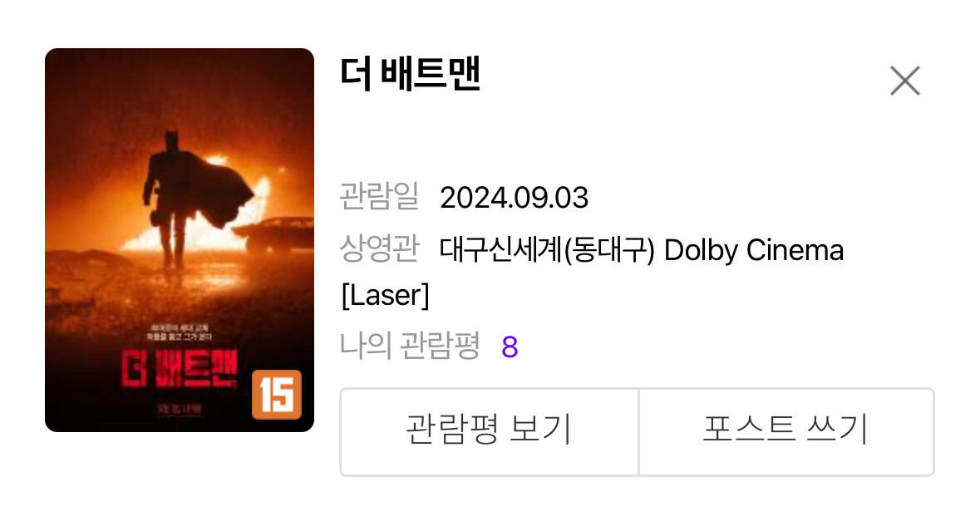980x521 pixels.
Task: Click the red 더 배트맨 logo on poster
Action: [180, 370]
